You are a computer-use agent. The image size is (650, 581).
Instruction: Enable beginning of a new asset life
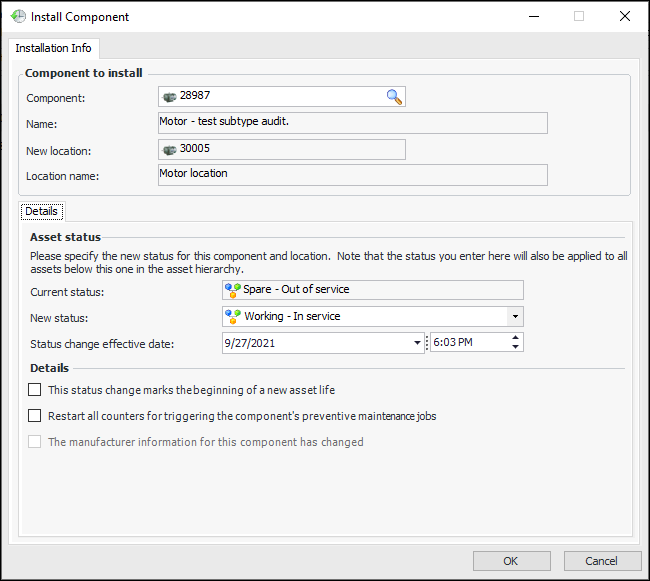[35, 390]
